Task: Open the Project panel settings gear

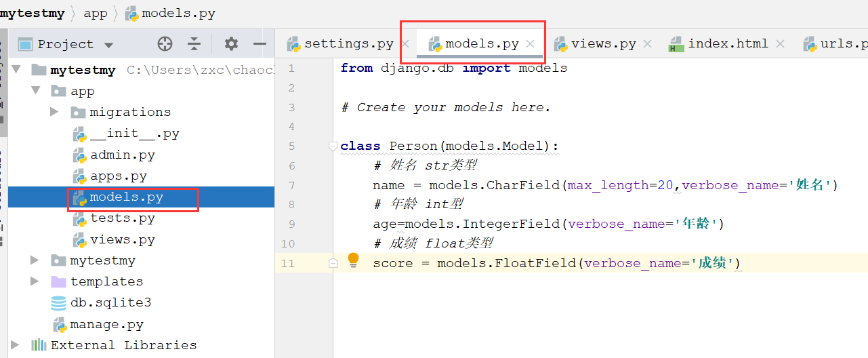Action: coord(231,44)
